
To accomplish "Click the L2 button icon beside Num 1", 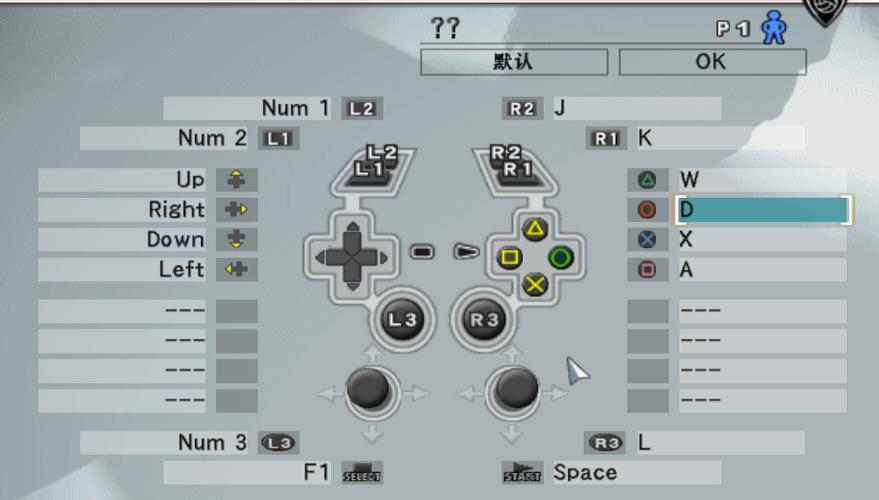I will click(x=362, y=108).
